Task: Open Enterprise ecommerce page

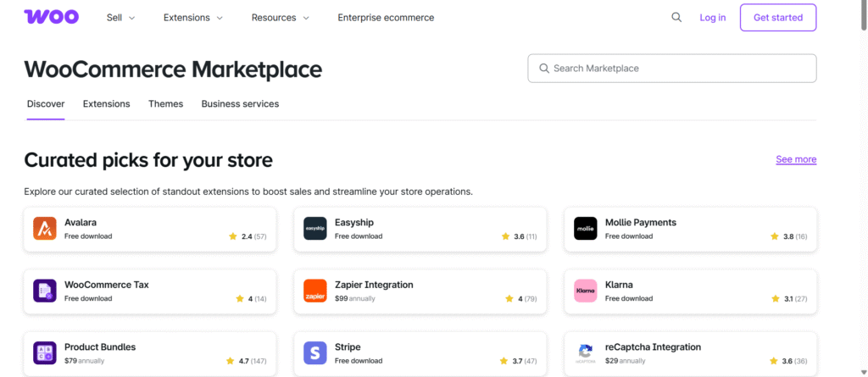Action: (x=386, y=18)
